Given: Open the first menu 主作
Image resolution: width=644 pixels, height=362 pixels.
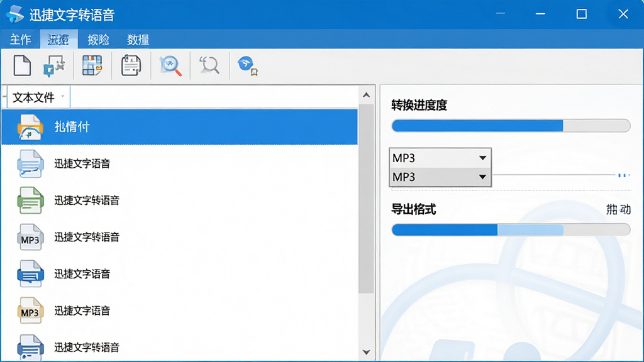Looking at the screenshot, I should (x=21, y=40).
